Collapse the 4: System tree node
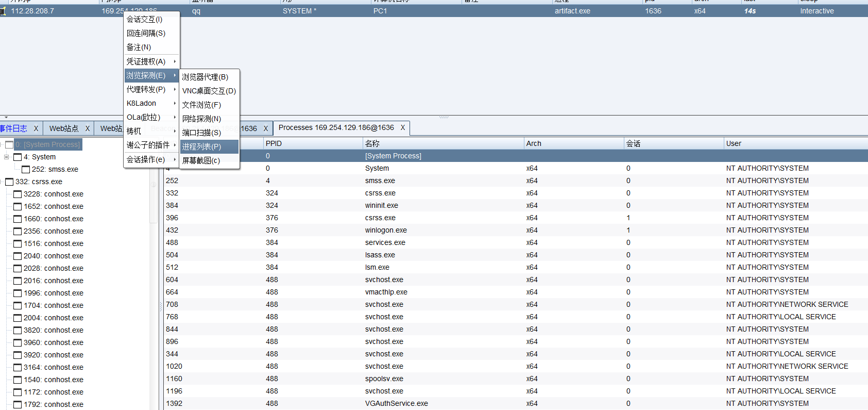This screenshot has height=410, width=868. tap(6, 157)
